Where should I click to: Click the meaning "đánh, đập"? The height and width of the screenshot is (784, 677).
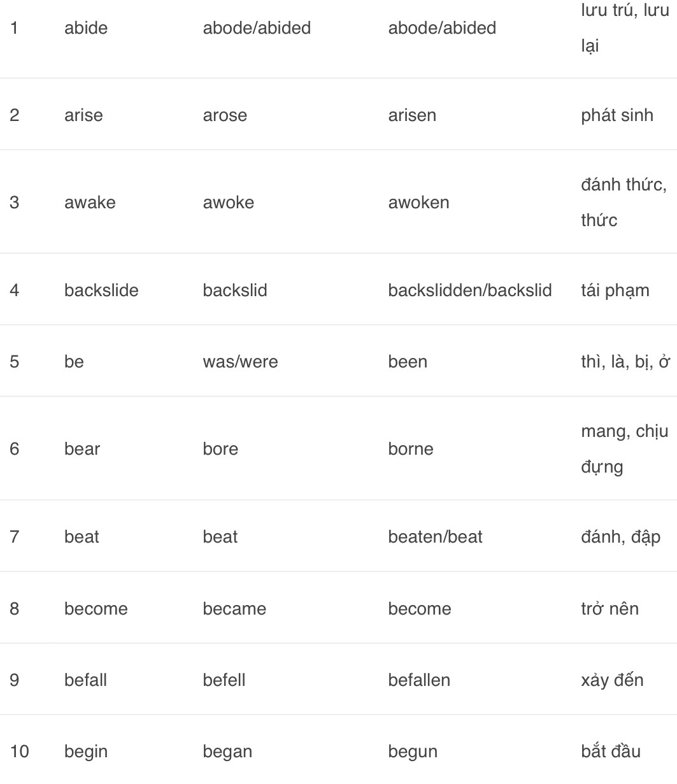pyautogui.click(x=620, y=537)
